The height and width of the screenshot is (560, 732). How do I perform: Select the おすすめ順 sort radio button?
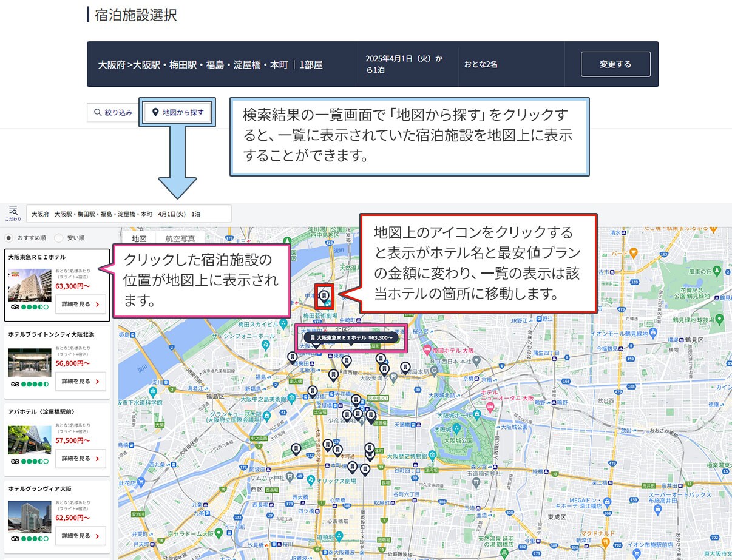pyautogui.click(x=8, y=238)
